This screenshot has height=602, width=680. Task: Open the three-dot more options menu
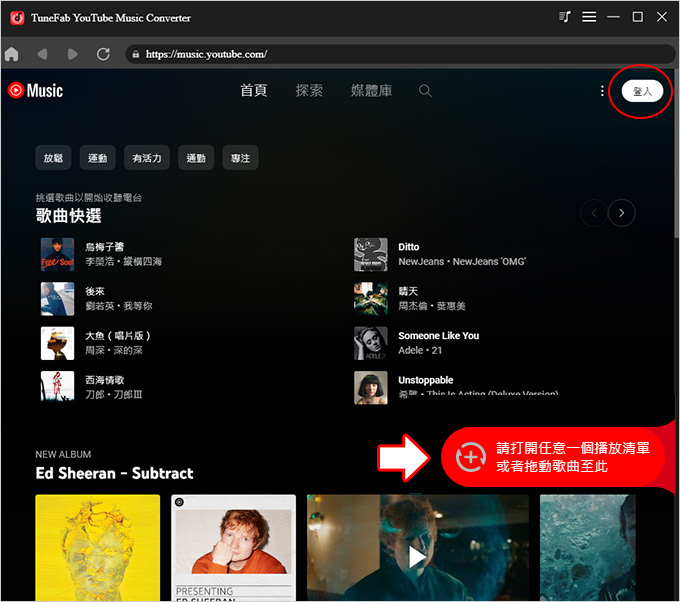pos(602,91)
